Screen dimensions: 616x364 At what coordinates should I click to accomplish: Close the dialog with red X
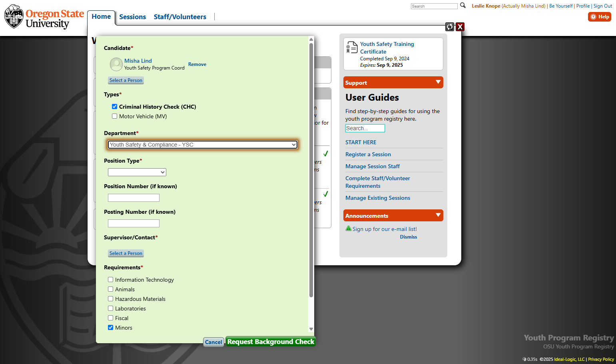pyautogui.click(x=460, y=27)
